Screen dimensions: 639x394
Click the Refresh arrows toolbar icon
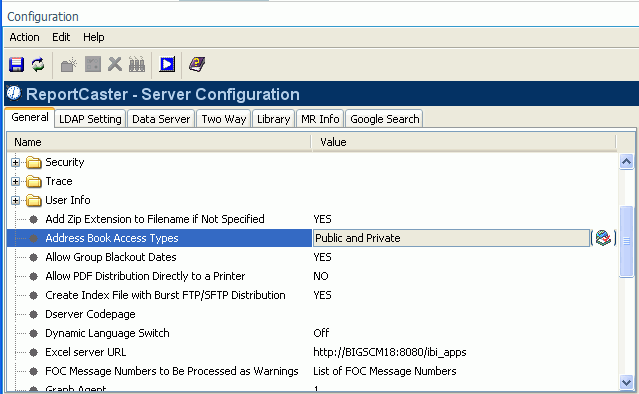[38, 64]
